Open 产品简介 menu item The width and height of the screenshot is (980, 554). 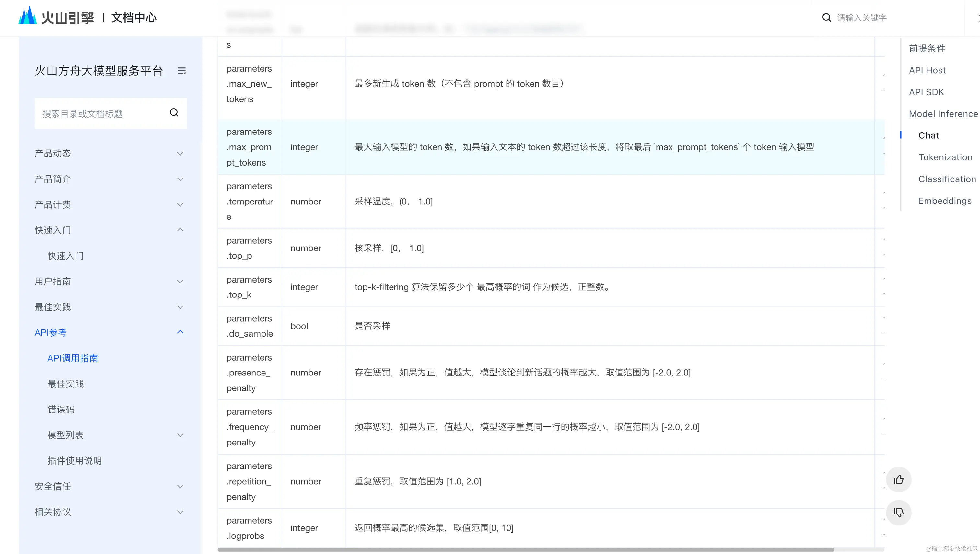click(x=53, y=179)
